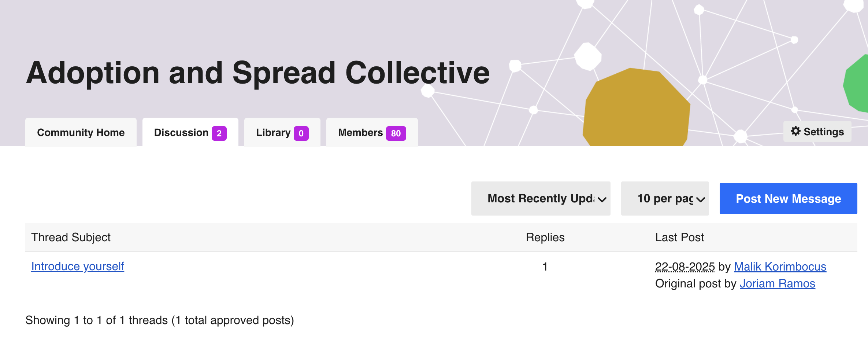Click the Thread Subject column header
This screenshot has height=338, width=868.
pos(71,238)
